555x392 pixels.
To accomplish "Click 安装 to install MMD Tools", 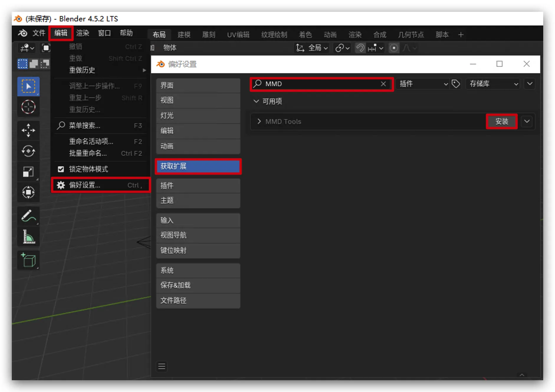I will click(501, 121).
